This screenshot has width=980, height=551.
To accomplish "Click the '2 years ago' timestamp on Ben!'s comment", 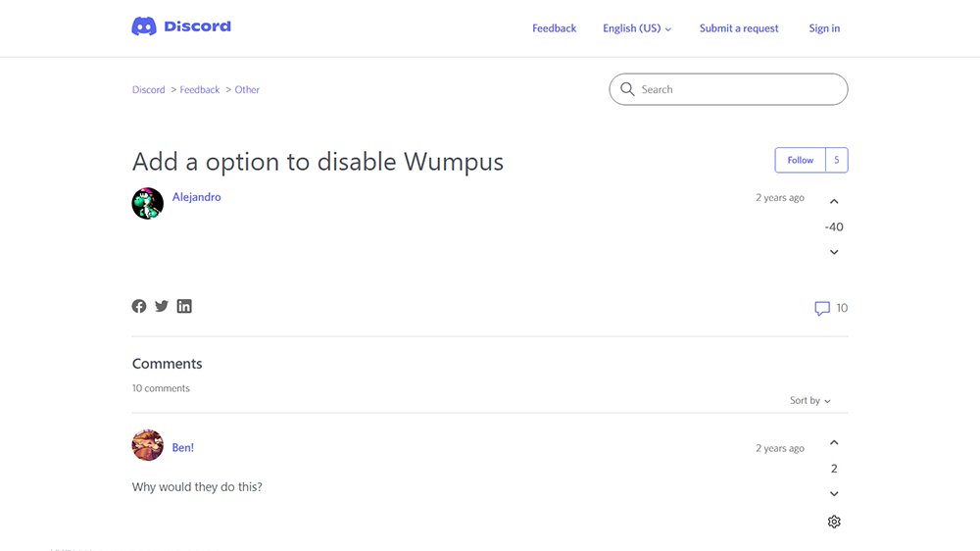I will [x=779, y=448].
